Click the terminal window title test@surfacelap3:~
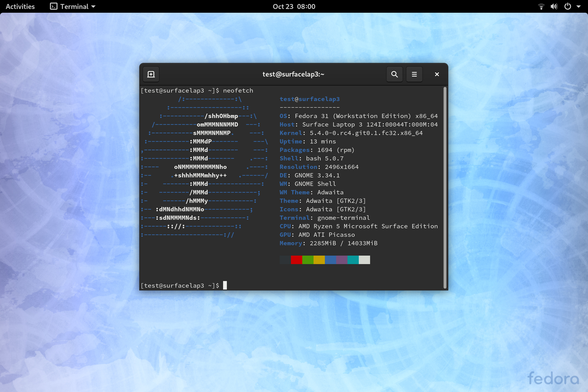This screenshot has height=392, width=588. [293, 74]
